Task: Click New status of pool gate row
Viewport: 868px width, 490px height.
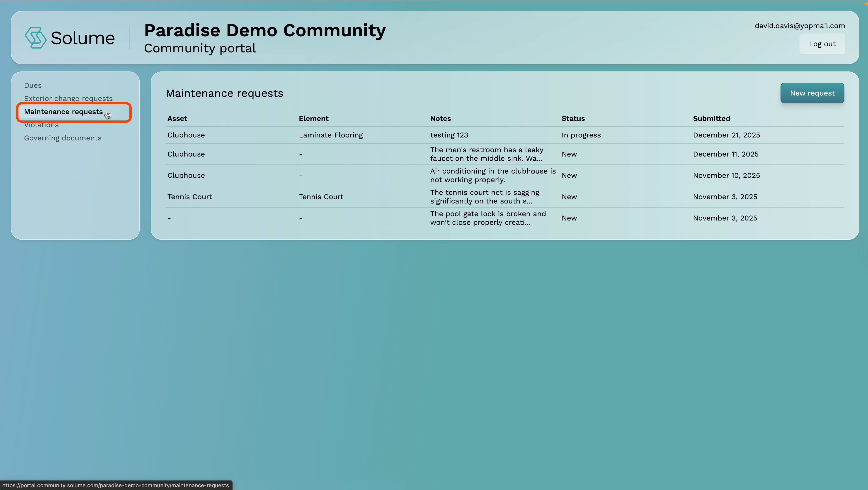Action: coord(569,218)
